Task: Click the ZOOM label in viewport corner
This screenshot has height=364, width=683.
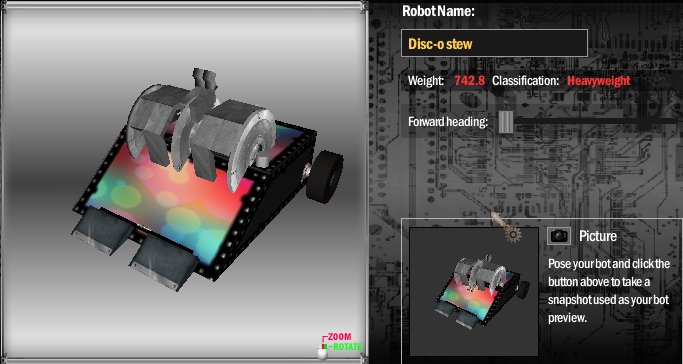Action: (x=339, y=337)
